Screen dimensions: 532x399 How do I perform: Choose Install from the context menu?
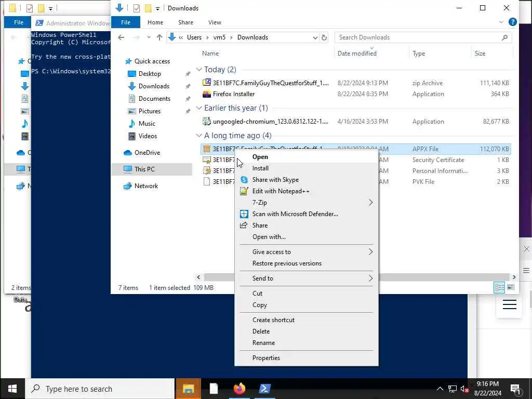click(260, 168)
